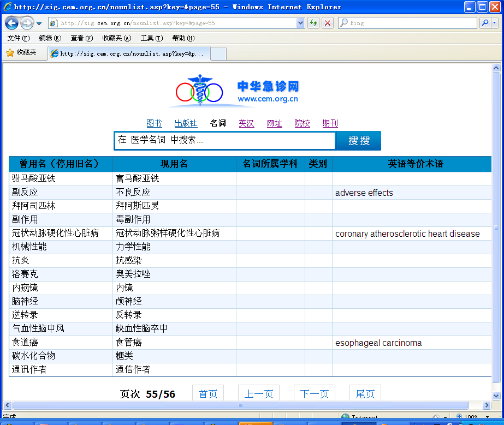
Task: Open the 英汉 navigation link
Action: (x=246, y=123)
